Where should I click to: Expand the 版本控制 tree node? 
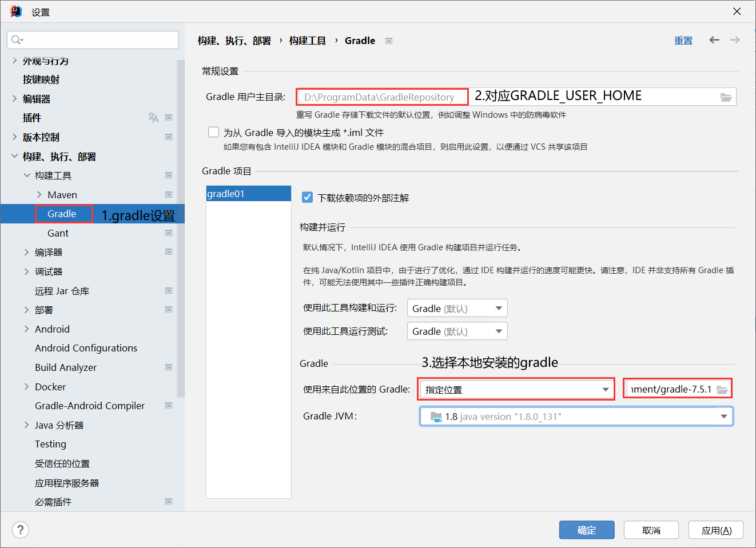pyautogui.click(x=14, y=137)
